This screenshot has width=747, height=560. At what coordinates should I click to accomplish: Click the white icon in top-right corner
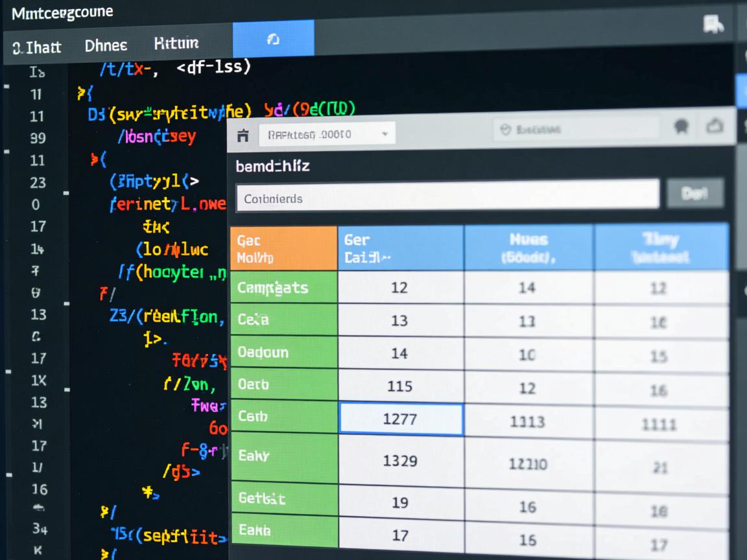click(713, 25)
